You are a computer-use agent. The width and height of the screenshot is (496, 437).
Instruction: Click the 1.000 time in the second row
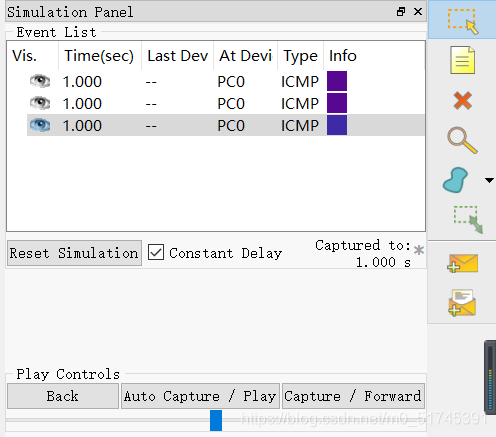pos(82,104)
